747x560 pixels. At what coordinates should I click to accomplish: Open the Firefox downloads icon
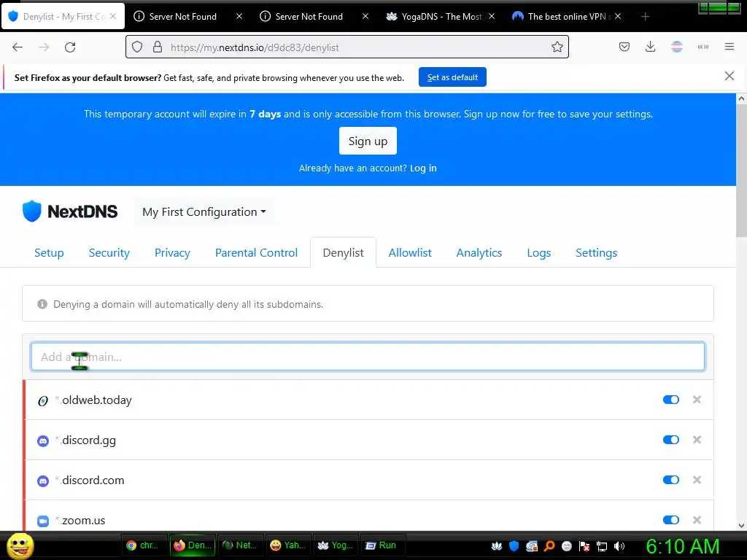click(x=650, y=47)
